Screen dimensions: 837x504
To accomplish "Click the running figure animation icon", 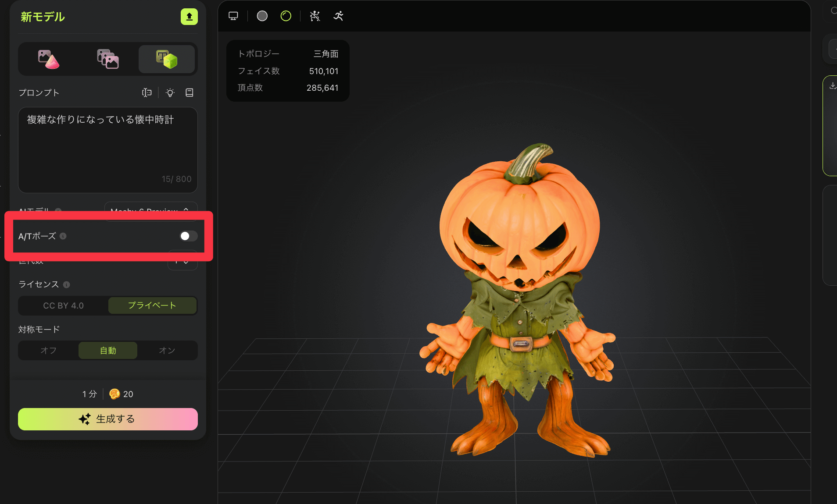I will click(338, 16).
